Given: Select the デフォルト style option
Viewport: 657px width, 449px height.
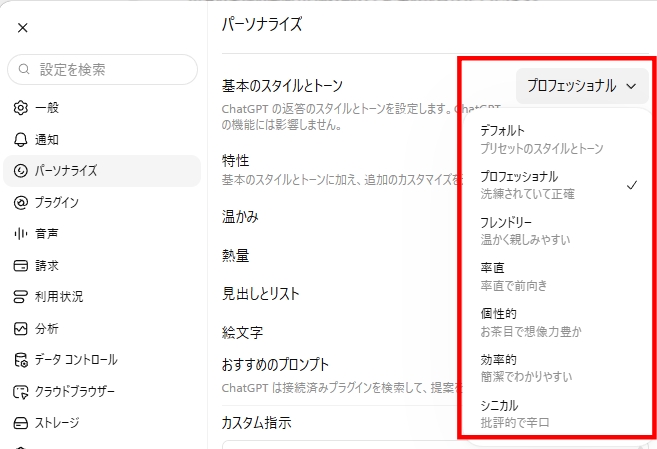Looking at the screenshot, I should (558, 139).
